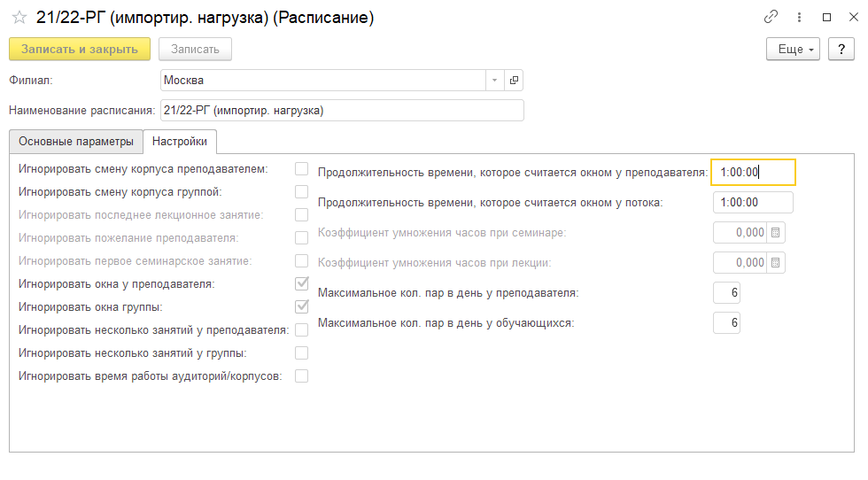This screenshot has height=480, width=868.
Task: Switch to Основные параметры tab
Action: (76, 142)
